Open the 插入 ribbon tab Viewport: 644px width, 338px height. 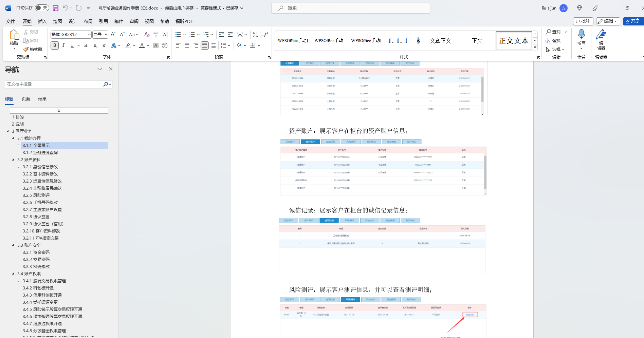42,21
